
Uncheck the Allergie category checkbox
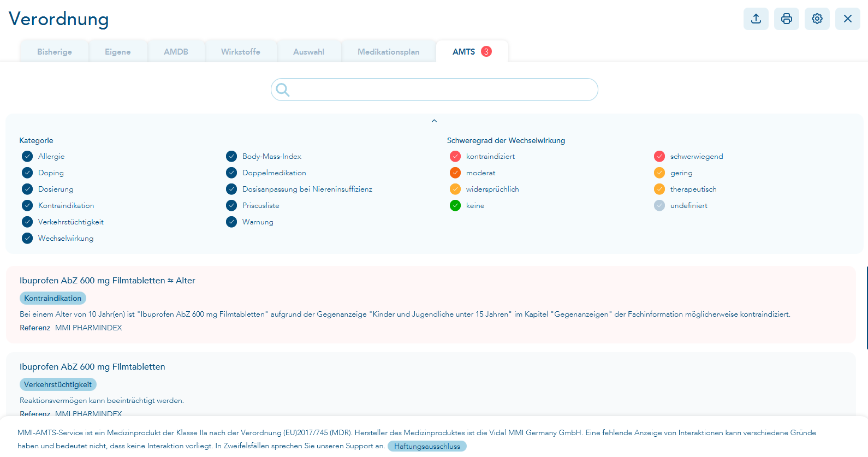27,156
